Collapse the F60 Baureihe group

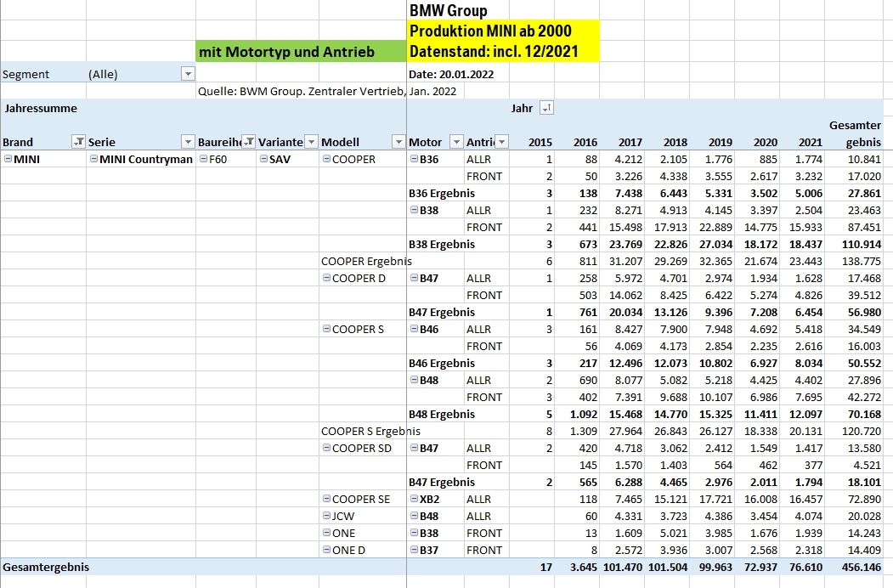point(202,160)
